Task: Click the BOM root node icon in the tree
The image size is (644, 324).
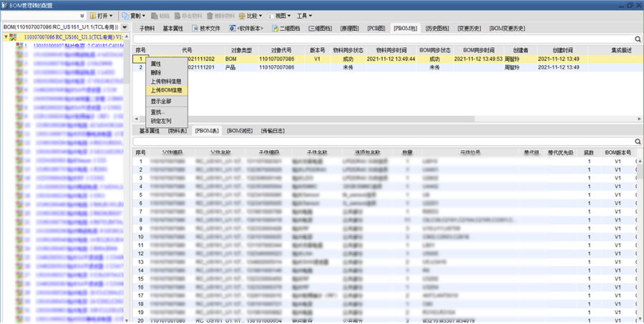Action: [x=13, y=37]
